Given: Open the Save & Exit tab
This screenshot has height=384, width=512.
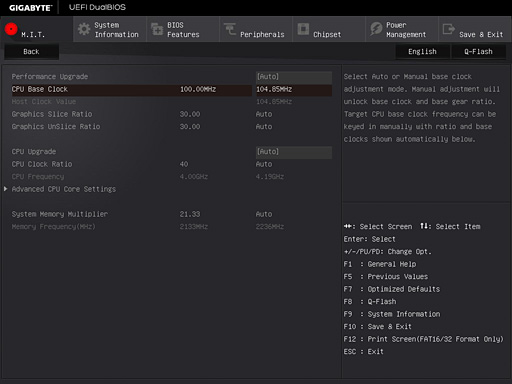Looking at the screenshot, I should pyautogui.click(x=475, y=29).
